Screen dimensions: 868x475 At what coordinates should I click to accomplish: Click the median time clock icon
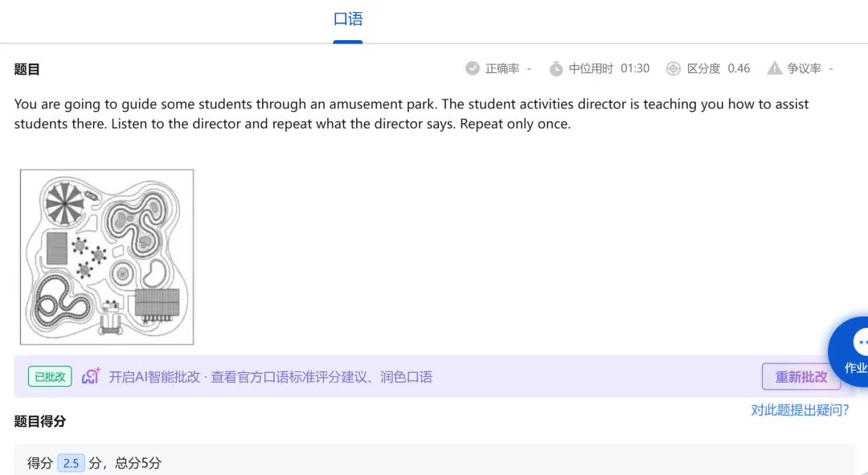click(556, 68)
